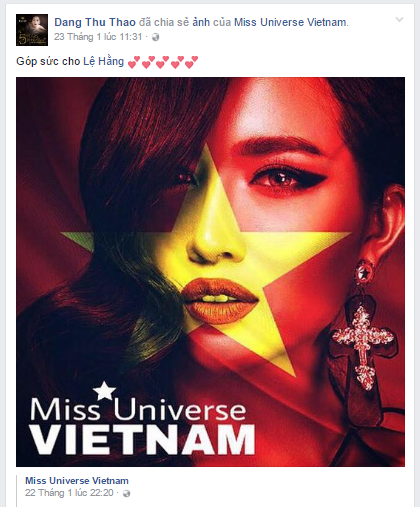Click the first heart emoji in caption

pyautogui.click(x=134, y=62)
